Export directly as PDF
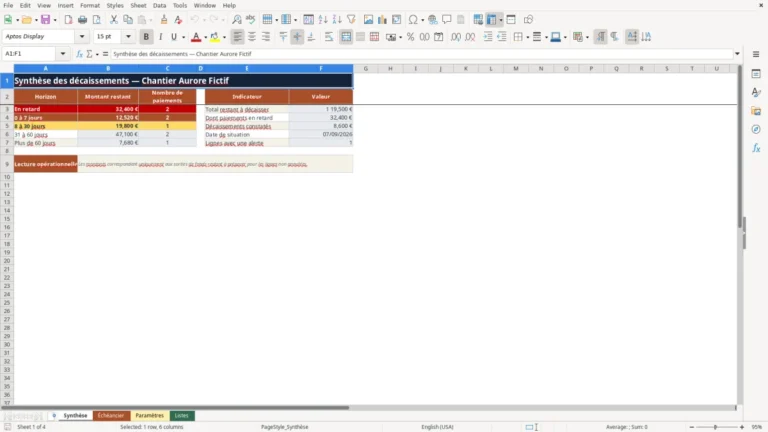Image resolution: width=768 pixels, height=432 pixels. coord(68,20)
